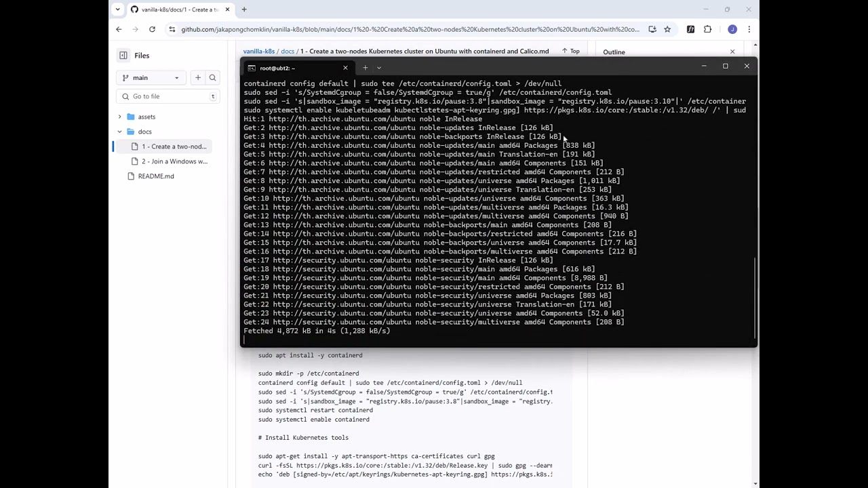
Task: Open the assets folder
Action: 146,117
